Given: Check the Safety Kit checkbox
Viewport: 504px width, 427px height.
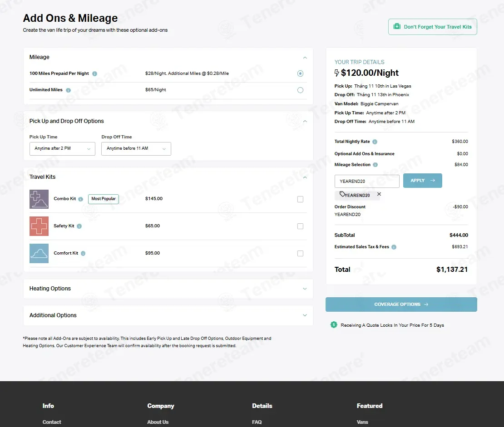Looking at the screenshot, I should (x=300, y=226).
